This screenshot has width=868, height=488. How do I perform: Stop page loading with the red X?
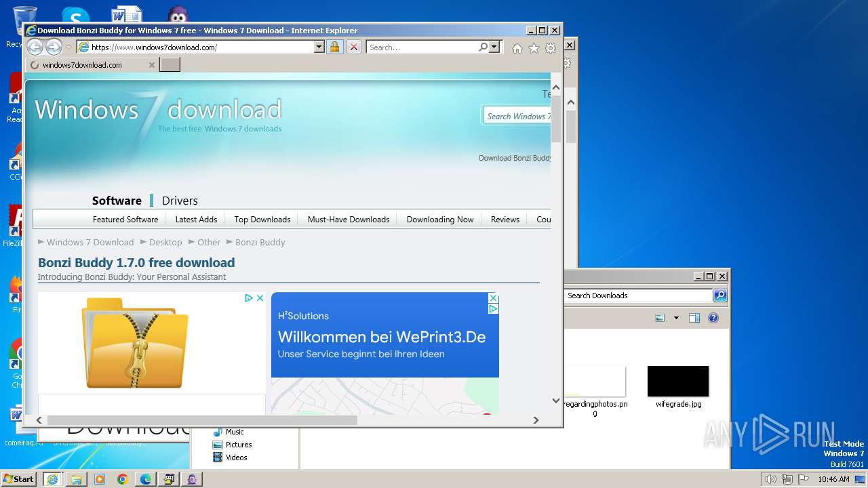pyautogui.click(x=354, y=47)
